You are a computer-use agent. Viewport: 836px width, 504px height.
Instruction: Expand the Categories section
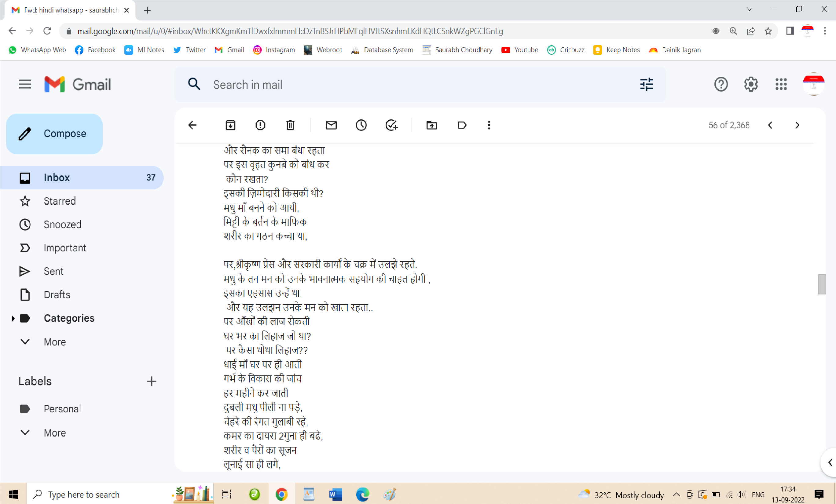coord(13,318)
